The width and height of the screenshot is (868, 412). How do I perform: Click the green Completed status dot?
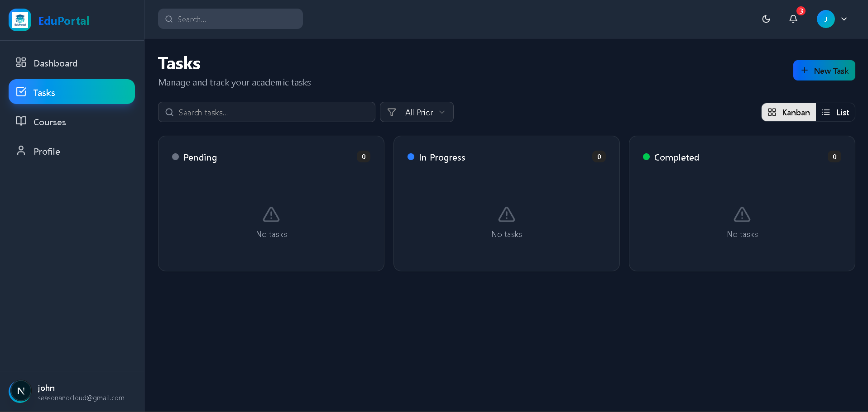click(646, 157)
